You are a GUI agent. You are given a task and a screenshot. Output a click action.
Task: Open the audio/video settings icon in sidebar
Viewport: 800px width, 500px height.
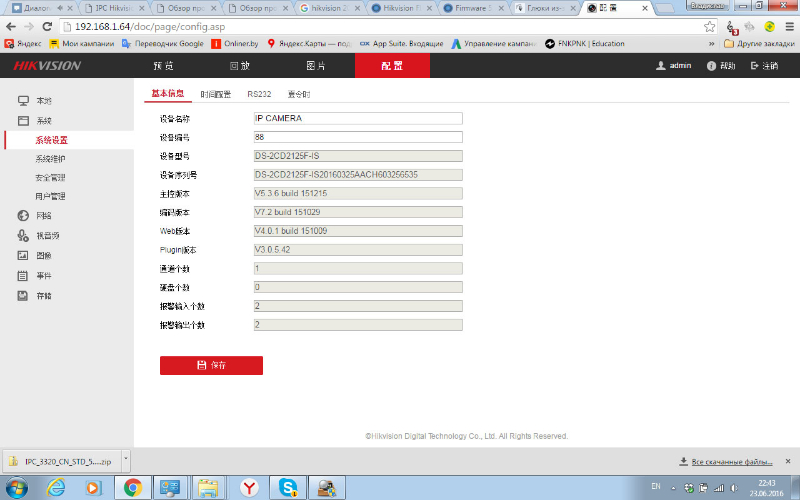[23, 235]
